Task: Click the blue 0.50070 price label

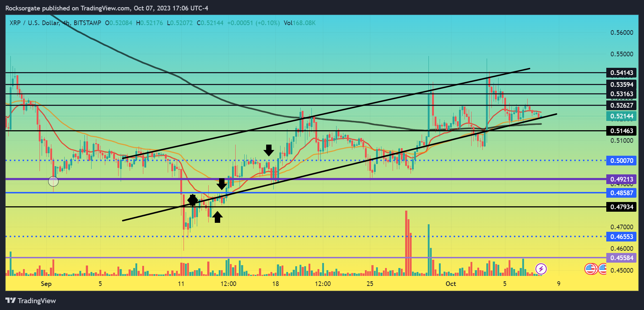Action: tap(621, 161)
